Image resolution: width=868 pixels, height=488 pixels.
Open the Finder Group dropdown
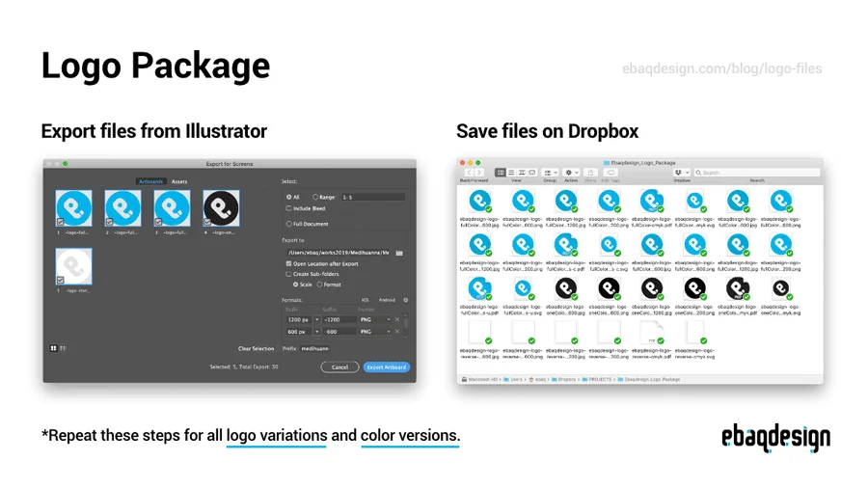click(x=550, y=173)
